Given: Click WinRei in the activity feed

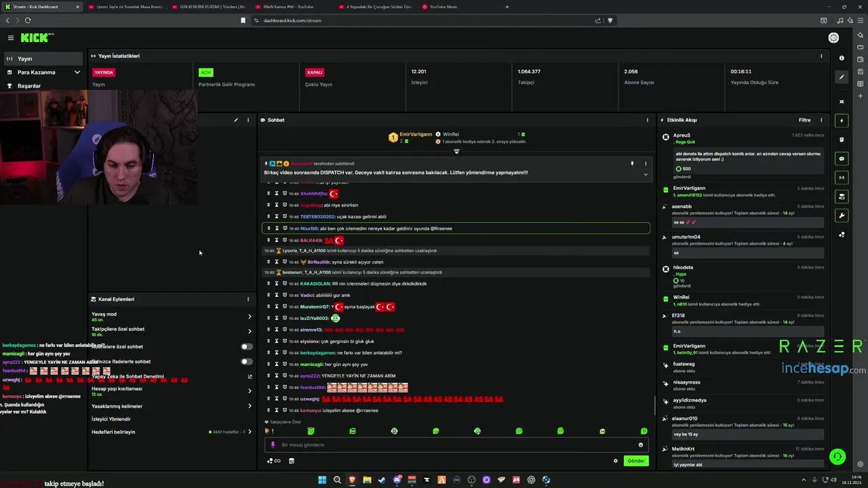Looking at the screenshot, I should click(x=681, y=297).
